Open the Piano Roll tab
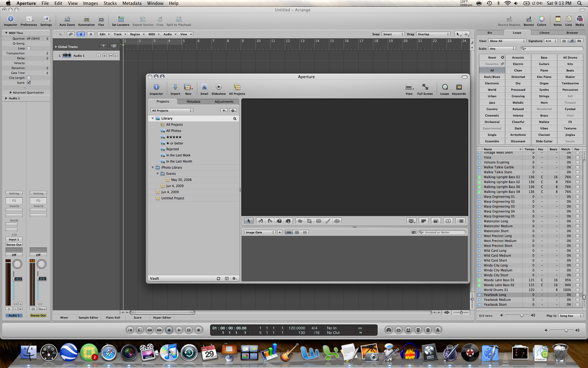This screenshot has height=368, width=588. click(113, 318)
